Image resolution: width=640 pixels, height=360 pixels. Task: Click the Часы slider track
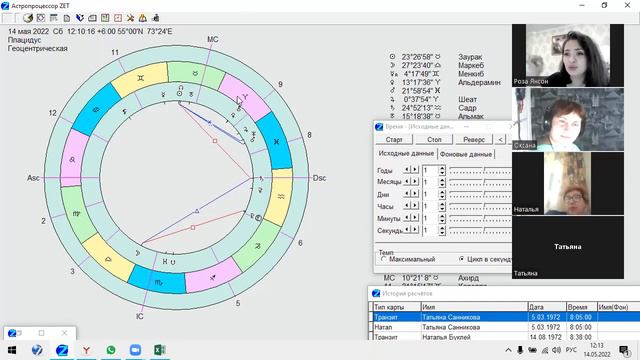pos(480,206)
